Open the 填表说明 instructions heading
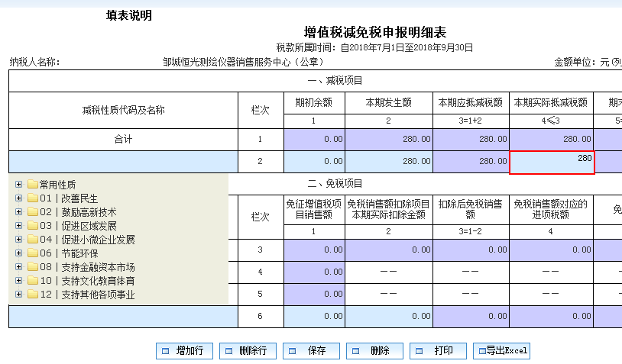622x364 pixels. pos(129,15)
